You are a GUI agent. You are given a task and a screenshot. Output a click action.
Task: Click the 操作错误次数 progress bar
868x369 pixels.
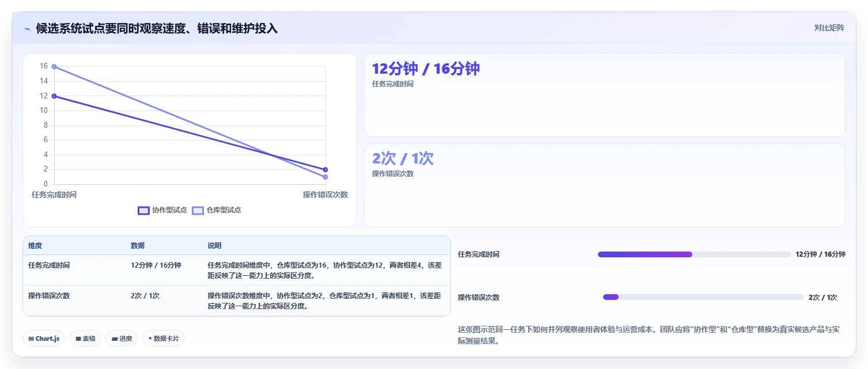[x=703, y=297]
